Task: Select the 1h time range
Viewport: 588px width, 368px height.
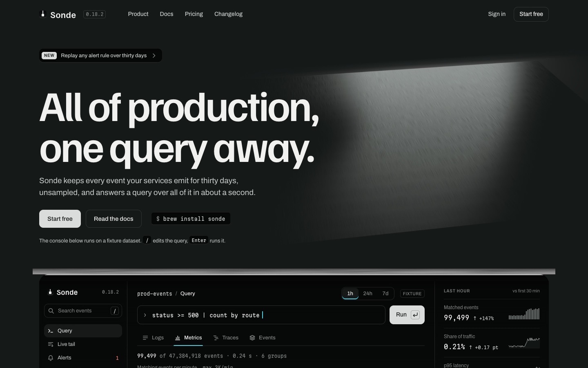Action: click(x=350, y=294)
